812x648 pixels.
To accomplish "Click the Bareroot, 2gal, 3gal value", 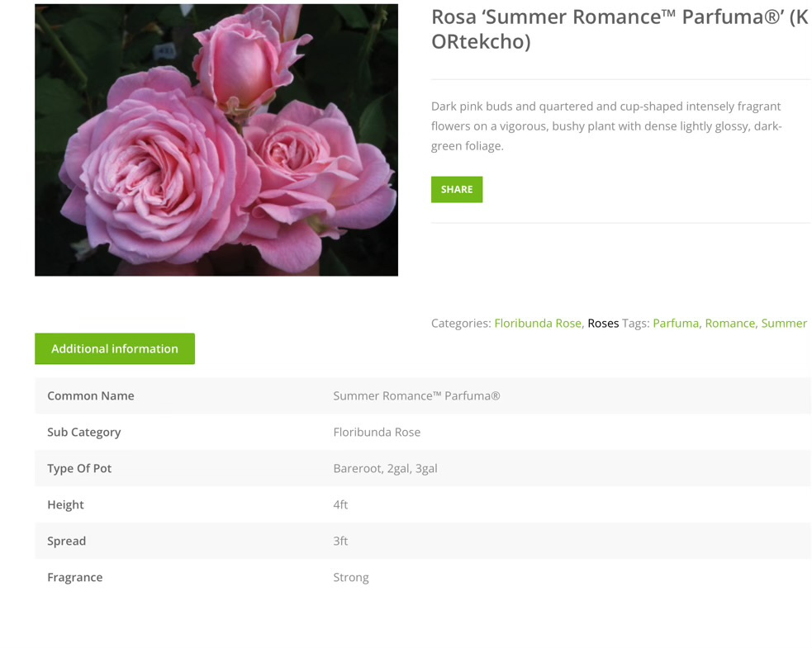I will pos(385,469).
